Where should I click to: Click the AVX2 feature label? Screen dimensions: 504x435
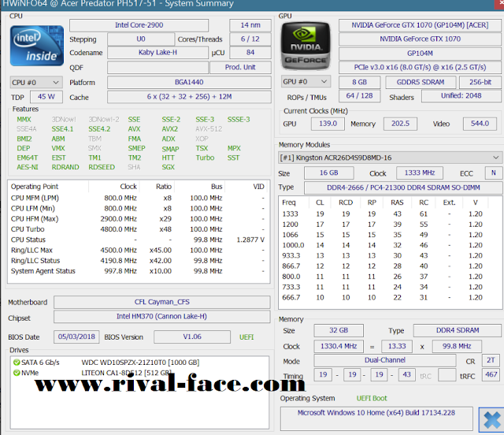(x=170, y=129)
